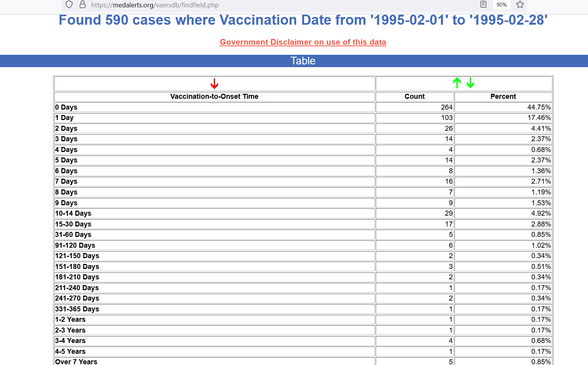Click the shield tracking protection icon
588x365 pixels.
[x=69, y=5]
